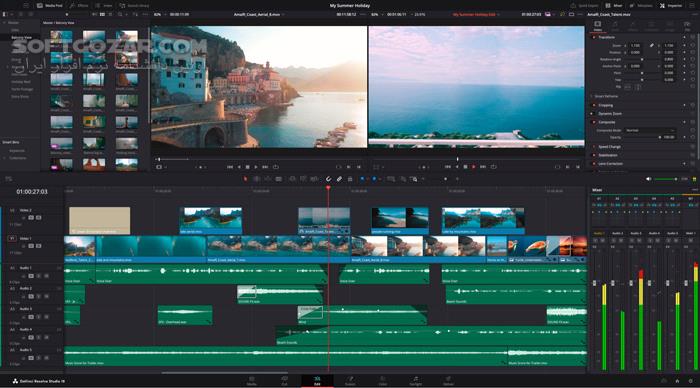This screenshot has height=388, width=700.
Task: Toggle the Composite section enable switch
Action: (594, 122)
